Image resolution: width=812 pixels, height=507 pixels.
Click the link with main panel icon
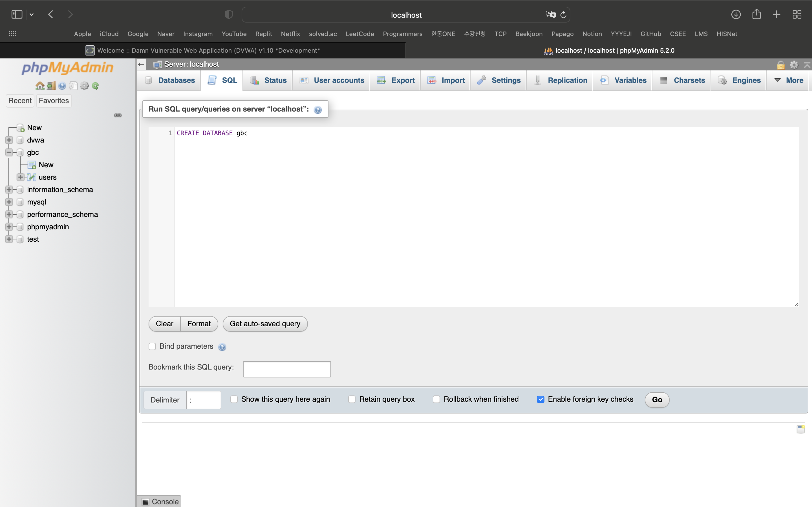118,115
